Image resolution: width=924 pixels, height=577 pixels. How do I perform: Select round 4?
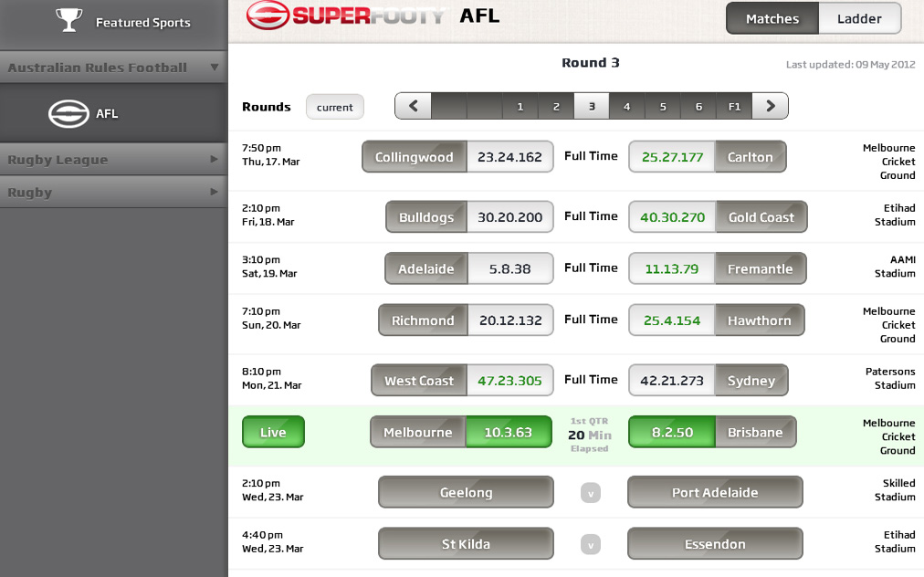click(627, 106)
